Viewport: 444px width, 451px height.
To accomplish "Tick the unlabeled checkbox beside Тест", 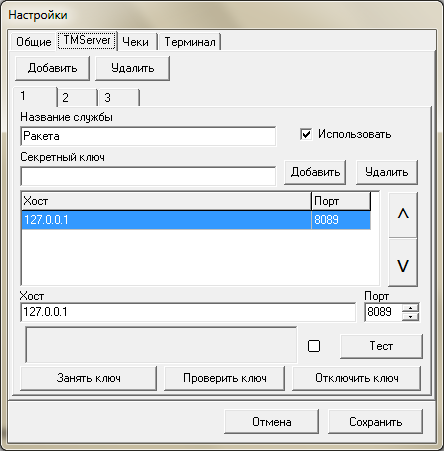I will pyautogui.click(x=314, y=346).
